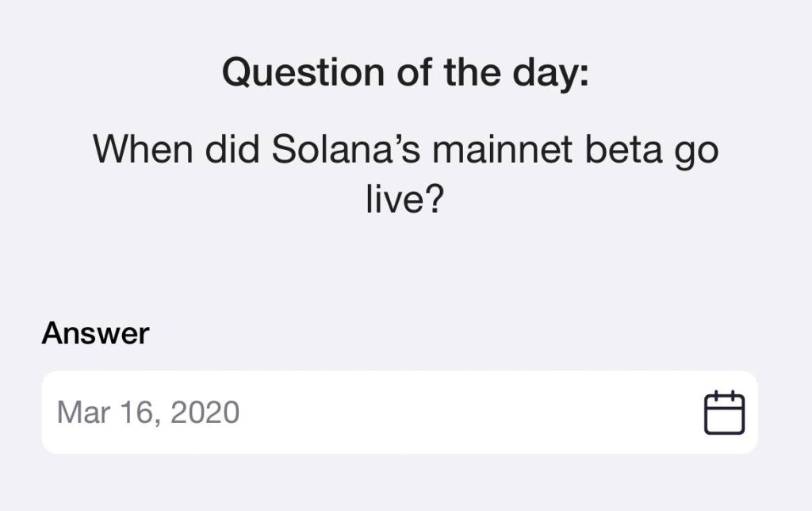Image resolution: width=812 pixels, height=511 pixels.
Task: Click 'day:' in the heading
Action: click(x=550, y=73)
